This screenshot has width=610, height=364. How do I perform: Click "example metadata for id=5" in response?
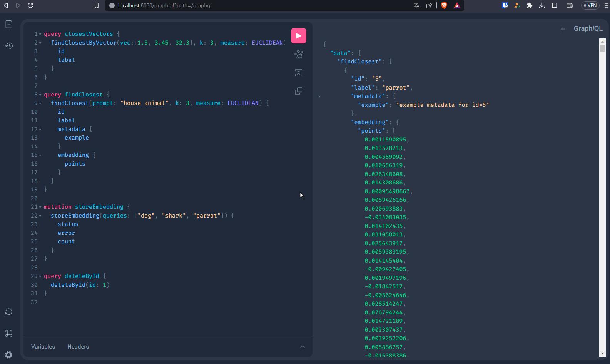[x=443, y=105]
